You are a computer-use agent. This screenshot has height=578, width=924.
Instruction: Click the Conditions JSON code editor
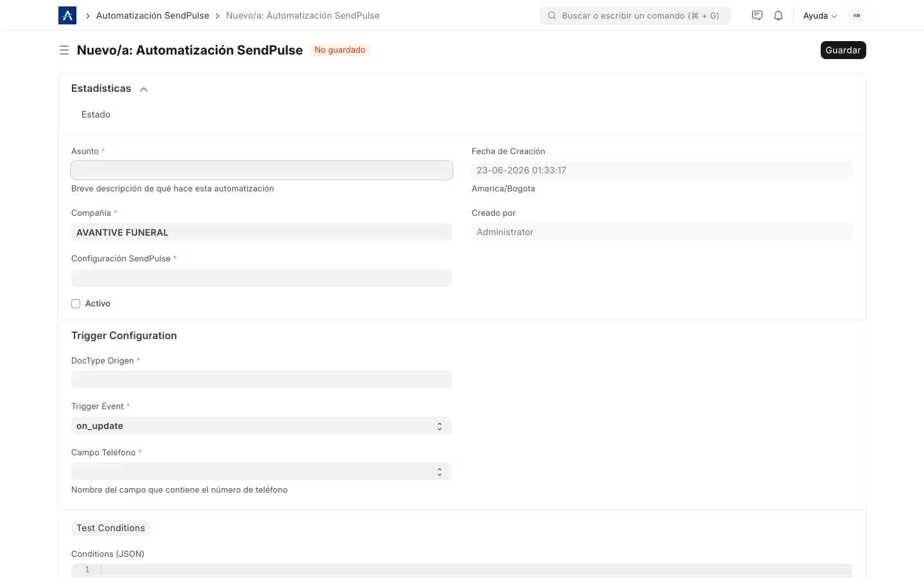tap(462, 570)
